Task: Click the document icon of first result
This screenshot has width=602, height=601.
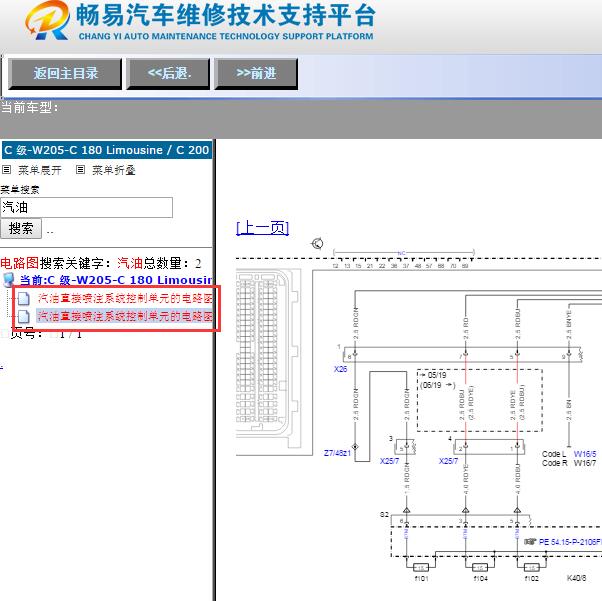Action: pyautogui.click(x=24, y=298)
